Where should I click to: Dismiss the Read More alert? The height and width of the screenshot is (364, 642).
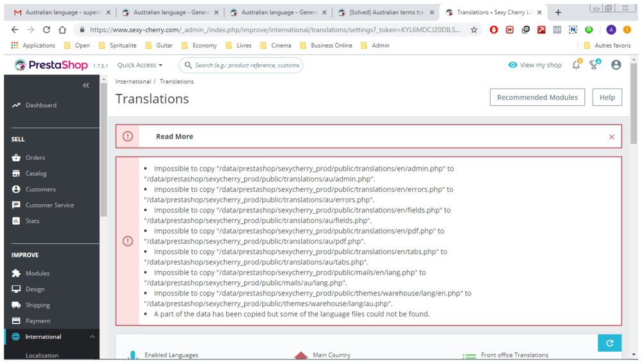[x=611, y=137]
